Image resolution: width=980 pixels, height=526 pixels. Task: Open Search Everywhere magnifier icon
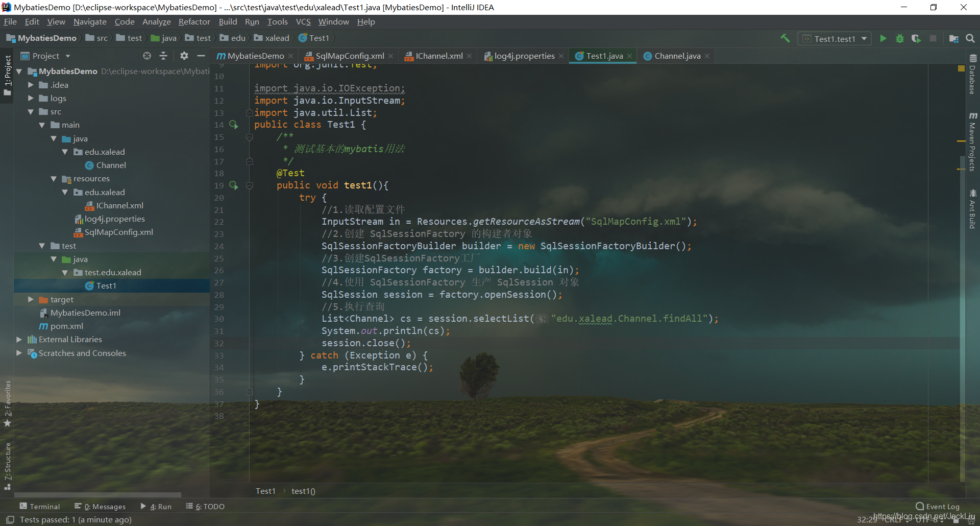point(970,38)
